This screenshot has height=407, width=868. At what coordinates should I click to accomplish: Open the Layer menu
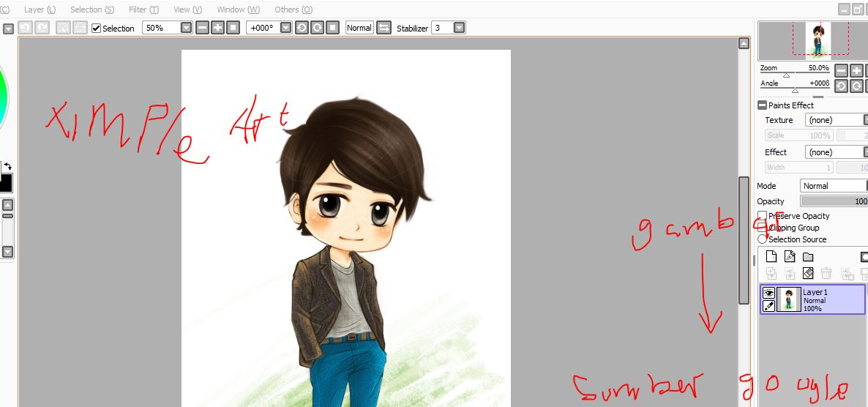point(40,10)
